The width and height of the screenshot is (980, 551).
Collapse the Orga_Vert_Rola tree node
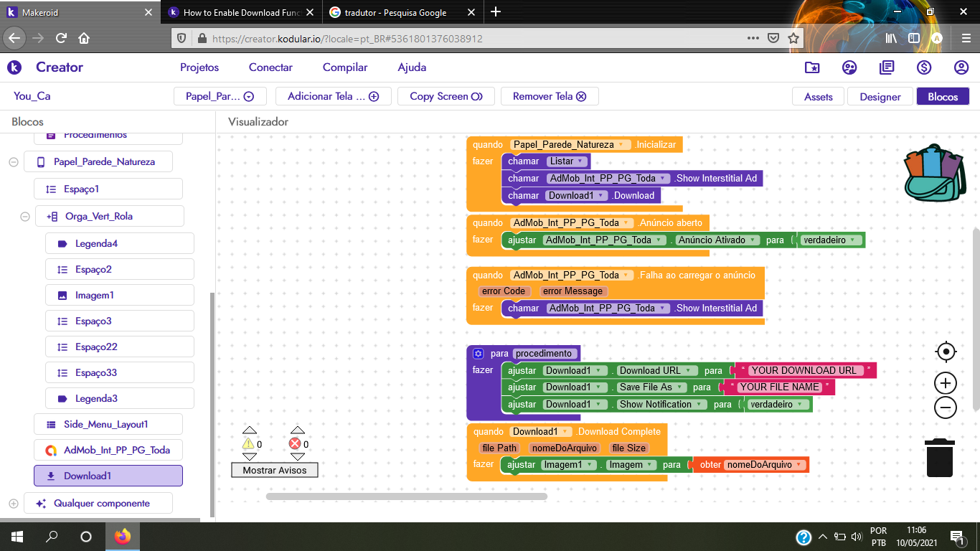click(25, 217)
